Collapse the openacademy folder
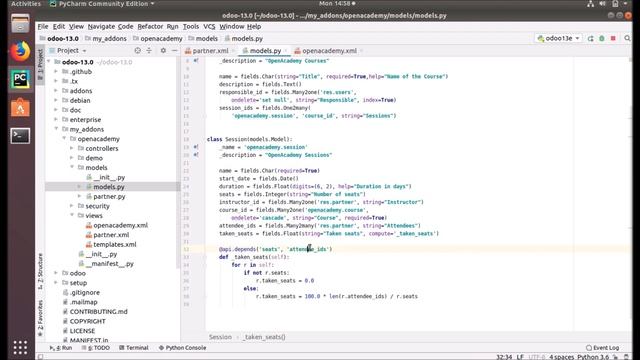Viewport: 640px width, 360px height. (64, 139)
